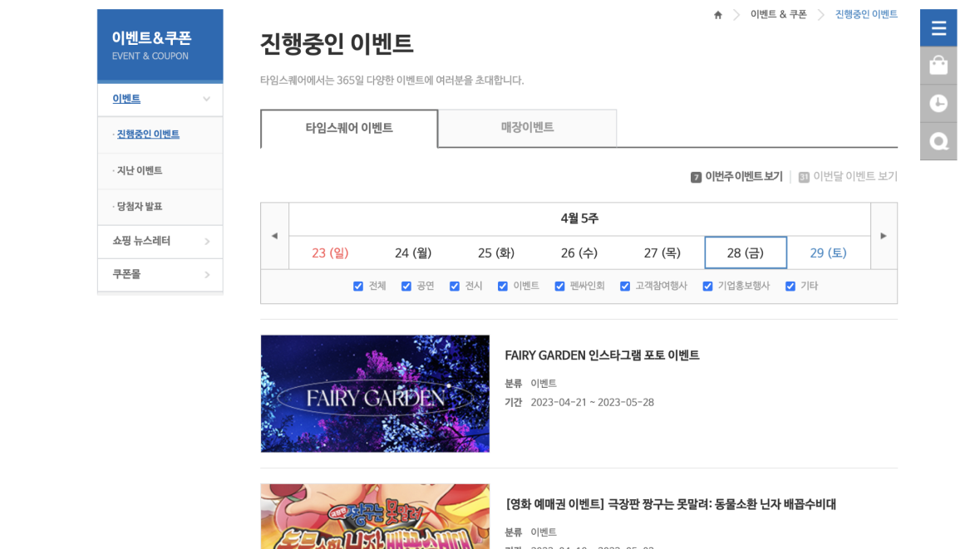The image size is (980, 549).
Task: Click 이번달 이벤트 보기 link
Action: click(x=854, y=177)
